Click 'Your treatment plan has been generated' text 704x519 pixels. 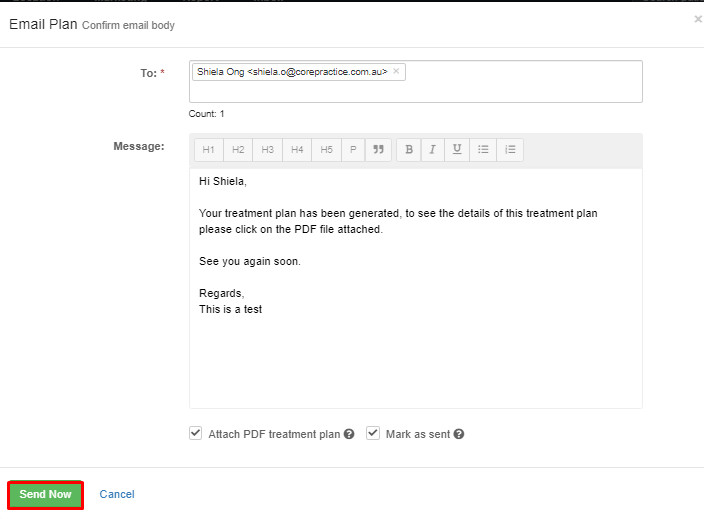(299, 213)
